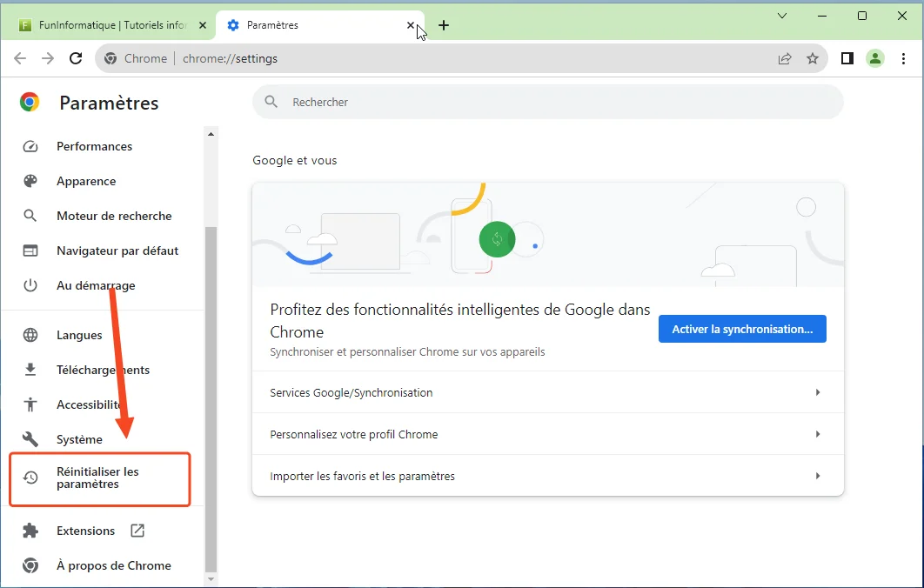
Task: Open Chrome's three-dot menu
Action: click(903, 58)
